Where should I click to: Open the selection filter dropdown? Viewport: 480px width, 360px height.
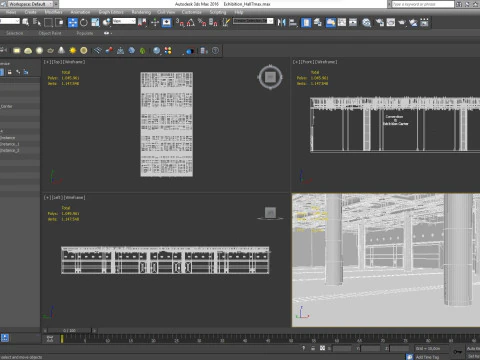point(10,21)
